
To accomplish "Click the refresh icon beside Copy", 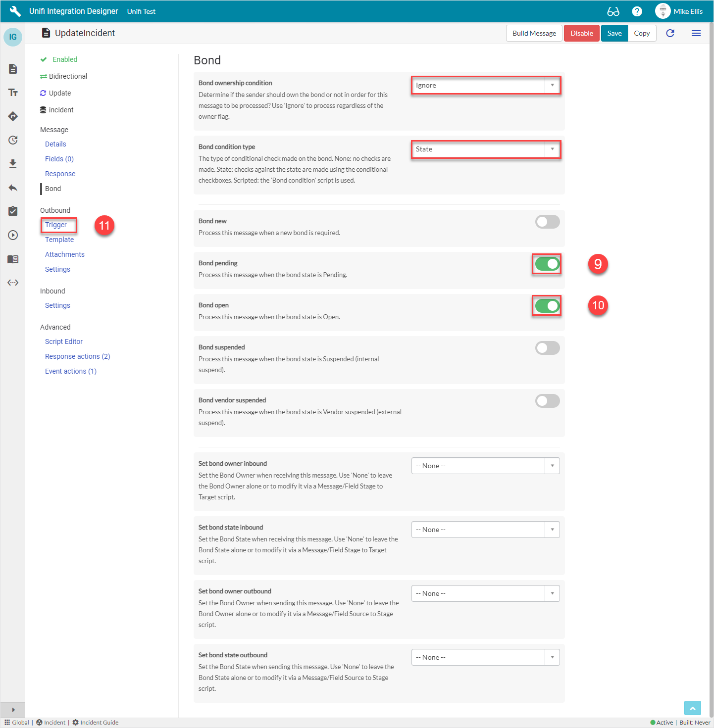I will point(670,33).
